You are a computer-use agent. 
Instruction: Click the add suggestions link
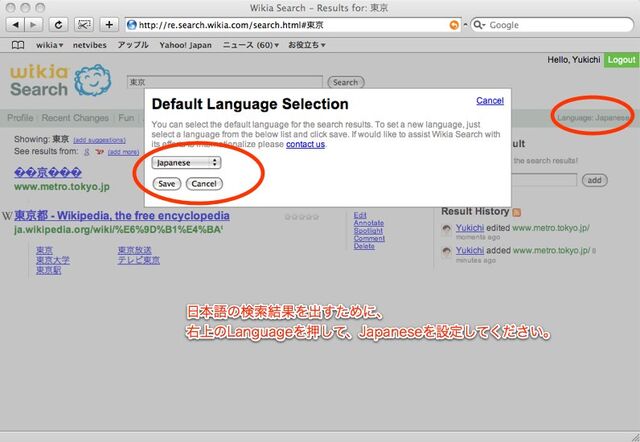(x=99, y=140)
